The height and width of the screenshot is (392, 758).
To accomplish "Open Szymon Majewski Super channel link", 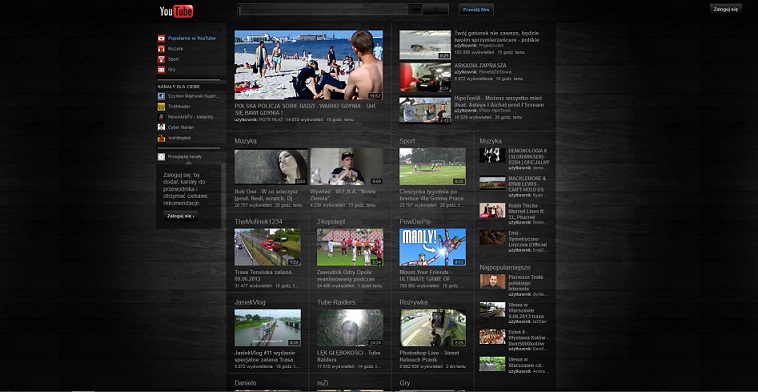I will pos(193,96).
